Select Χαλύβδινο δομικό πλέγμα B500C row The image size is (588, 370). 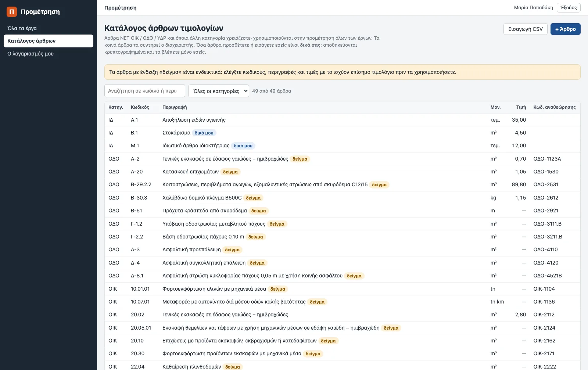click(x=343, y=198)
